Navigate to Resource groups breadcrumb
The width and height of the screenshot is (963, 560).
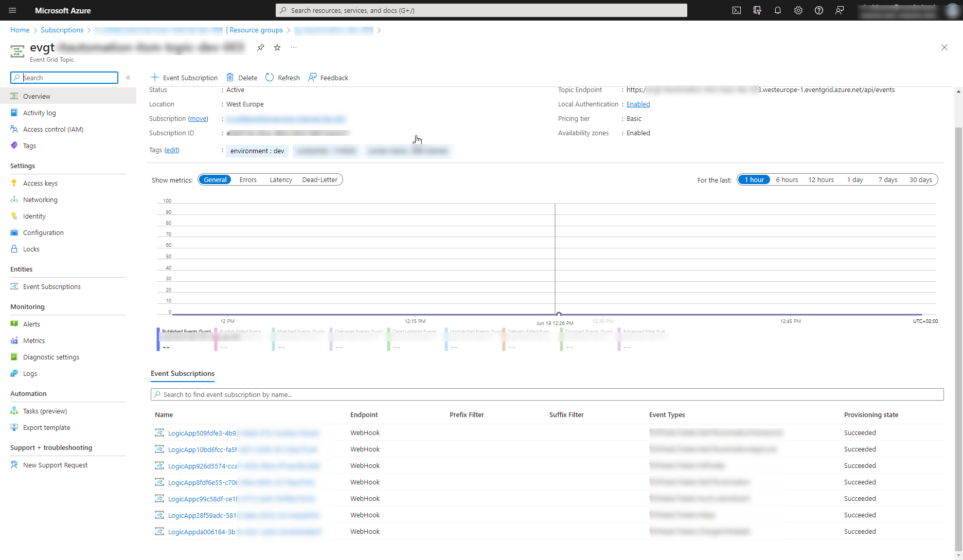pos(256,30)
